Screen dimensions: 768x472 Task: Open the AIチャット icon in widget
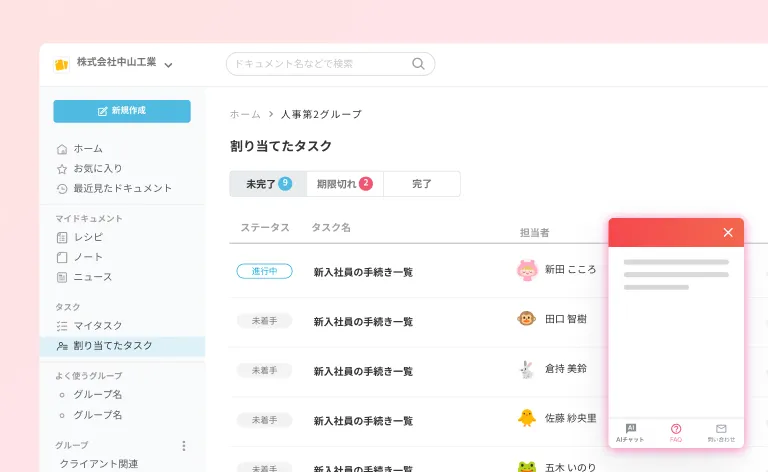tap(630, 429)
